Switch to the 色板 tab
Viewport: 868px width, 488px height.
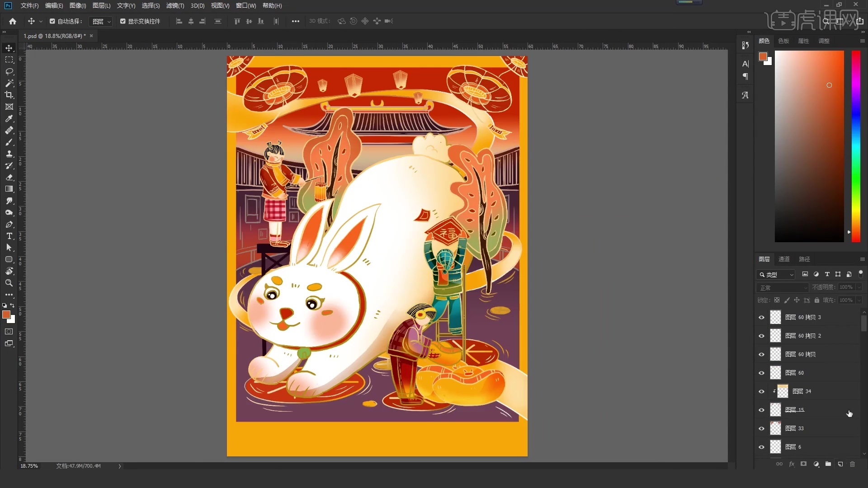coord(784,41)
